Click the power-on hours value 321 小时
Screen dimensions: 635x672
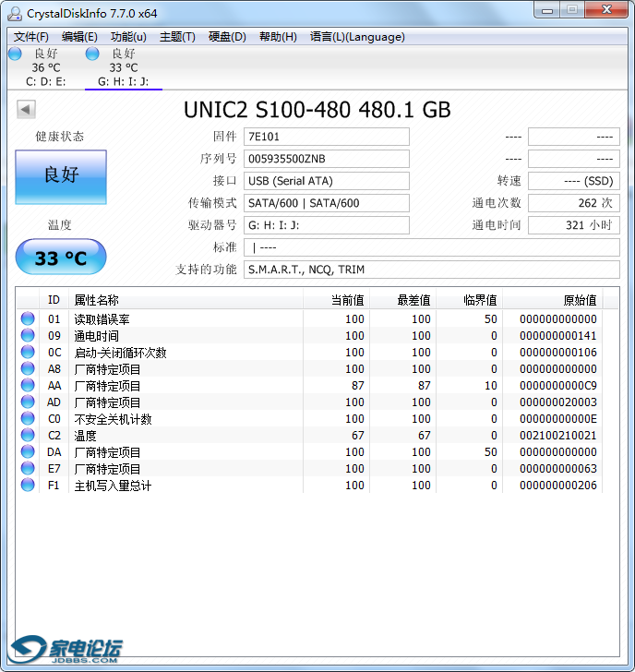tap(574, 225)
